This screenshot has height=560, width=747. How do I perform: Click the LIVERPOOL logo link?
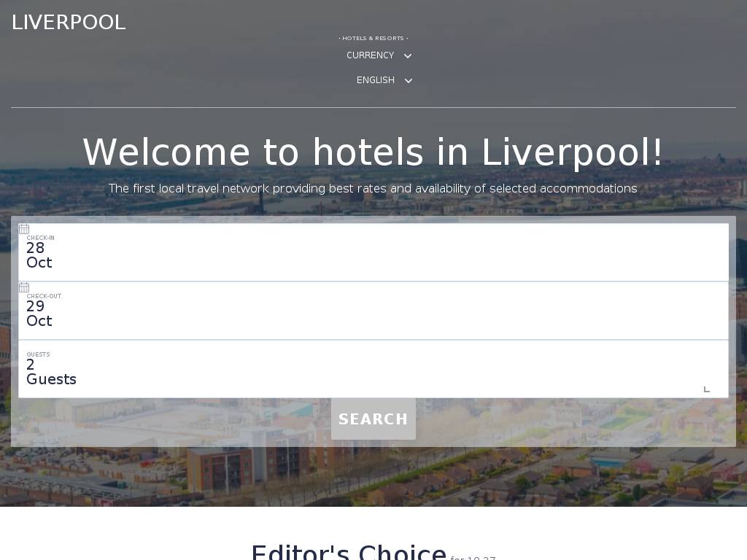(69, 23)
